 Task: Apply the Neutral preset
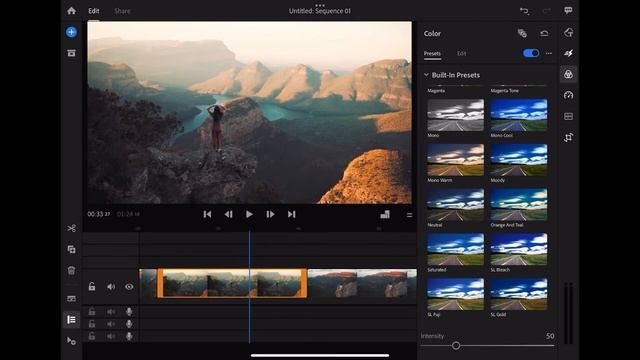pos(456,204)
